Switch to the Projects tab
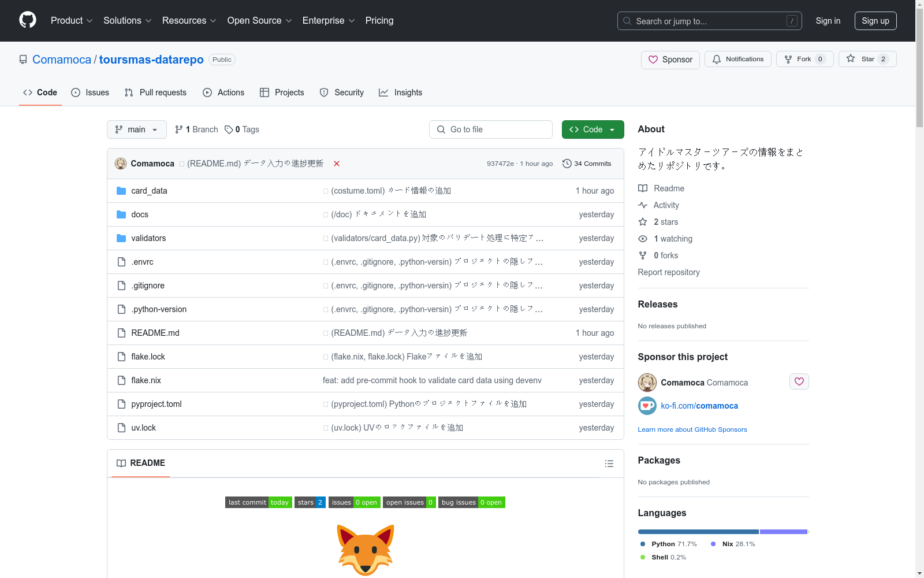 pos(282,92)
